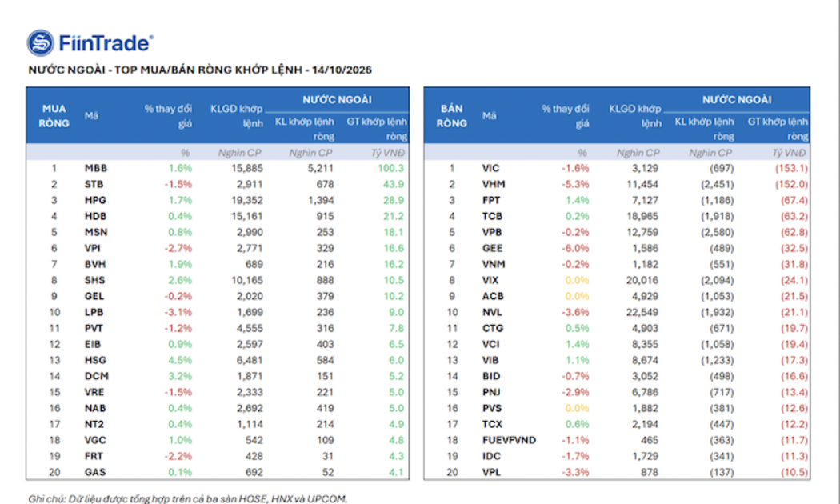Click the BÁN RÒNG table header
The width and height of the screenshot is (840, 504).
pos(452,116)
